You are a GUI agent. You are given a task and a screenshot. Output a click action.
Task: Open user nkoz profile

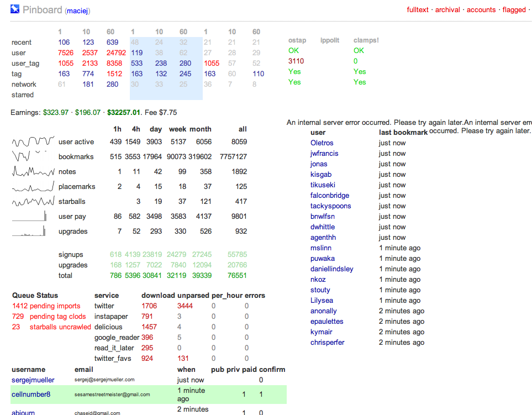click(318, 280)
